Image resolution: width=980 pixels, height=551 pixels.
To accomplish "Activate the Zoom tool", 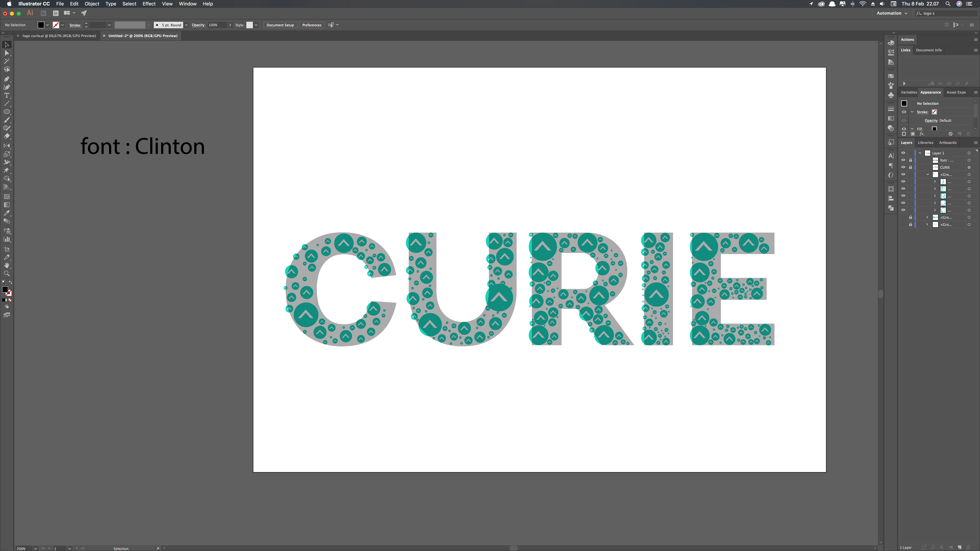I will pos(6,273).
